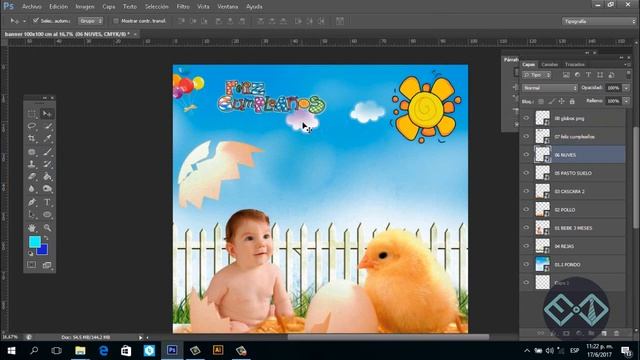Select the Zoom tool
The height and width of the screenshot is (360, 640).
pos(47,228)
